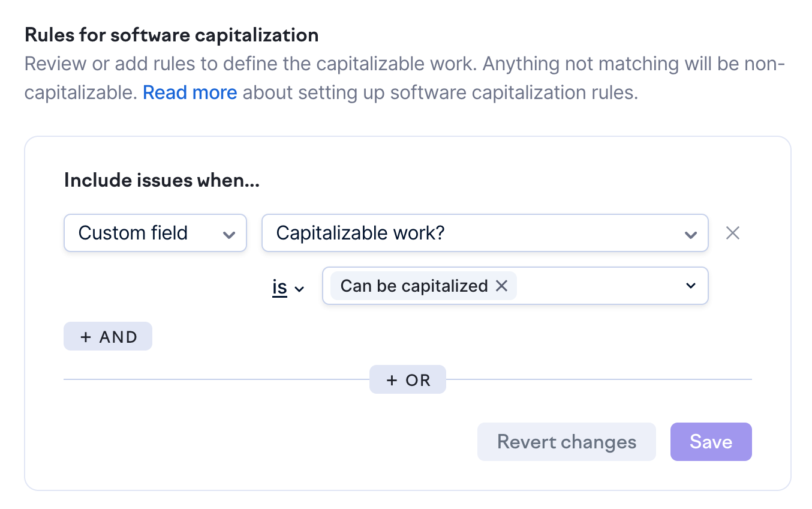The height and width of the screenshot is (509, 812).
Task: Save the capitalization rules
Action: click(x=711, y=442)
